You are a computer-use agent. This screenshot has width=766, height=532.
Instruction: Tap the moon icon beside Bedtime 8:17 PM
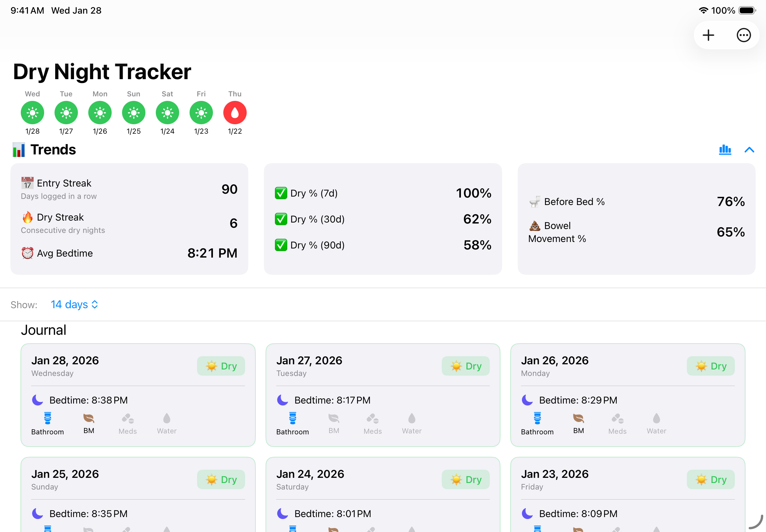282,400
